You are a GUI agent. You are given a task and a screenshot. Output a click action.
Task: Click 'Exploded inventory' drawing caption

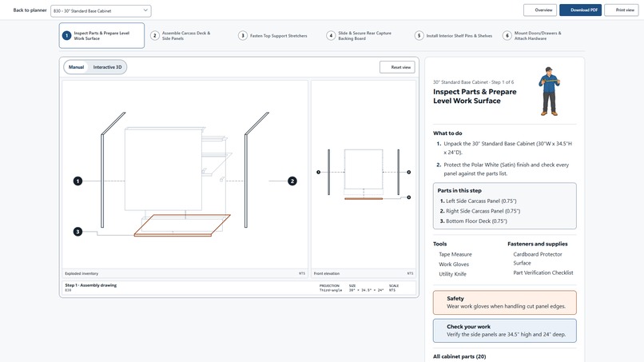coord(81,273)
